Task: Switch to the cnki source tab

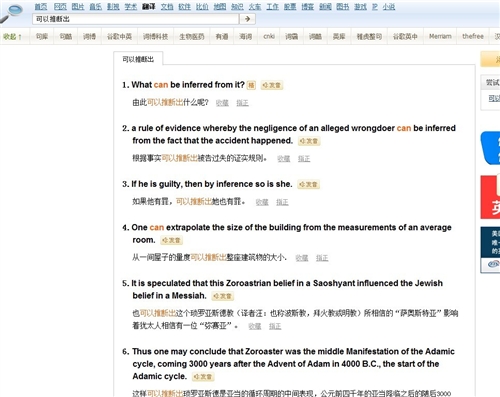Action: click(269, 37)
